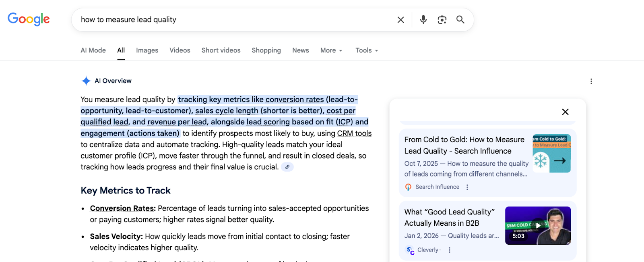
Task: Select the Short videos tab
Action: 221,50
